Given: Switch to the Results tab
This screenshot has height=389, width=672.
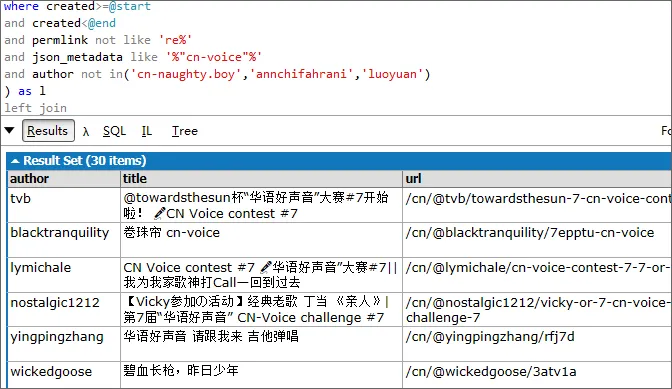Looking at the screenshot, I should (48, 131).
